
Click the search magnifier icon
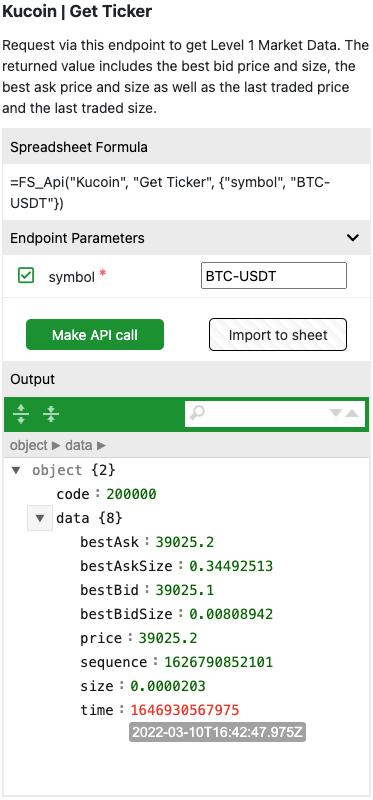197,413
